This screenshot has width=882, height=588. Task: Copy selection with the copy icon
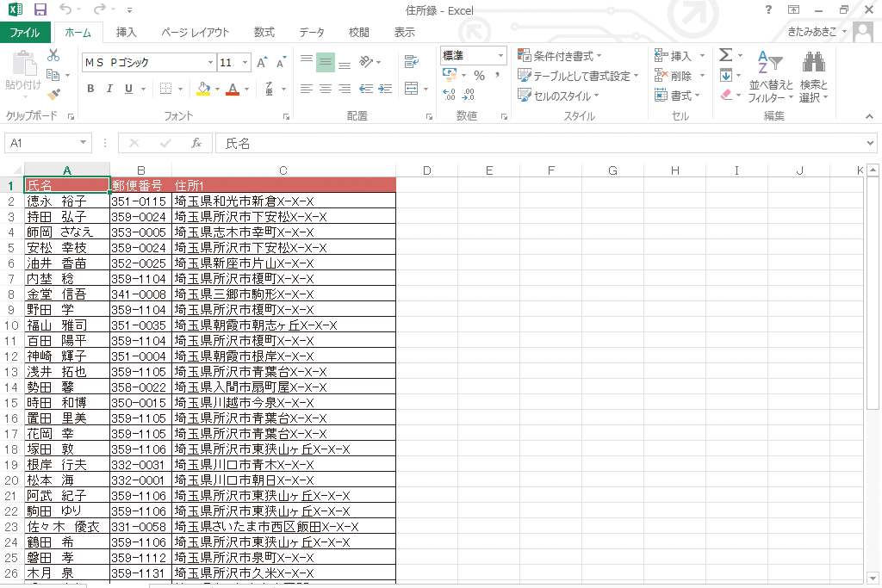point(53,75)
